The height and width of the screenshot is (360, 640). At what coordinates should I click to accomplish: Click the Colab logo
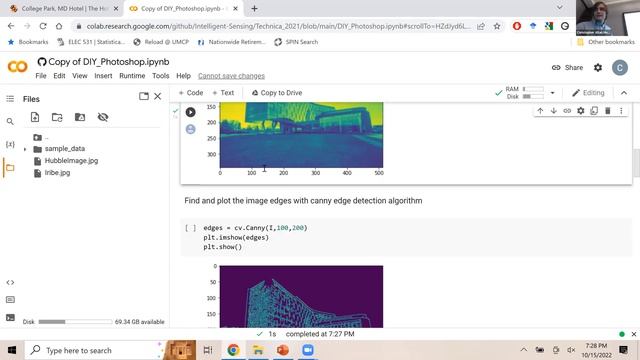click(x=18, y=67)
